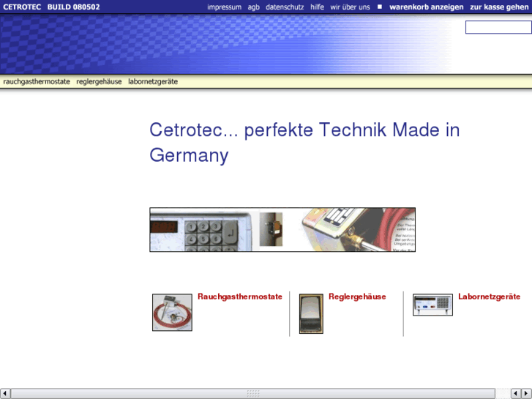Click the CETROTEC BUILD 080502 title

coord(51,7)
